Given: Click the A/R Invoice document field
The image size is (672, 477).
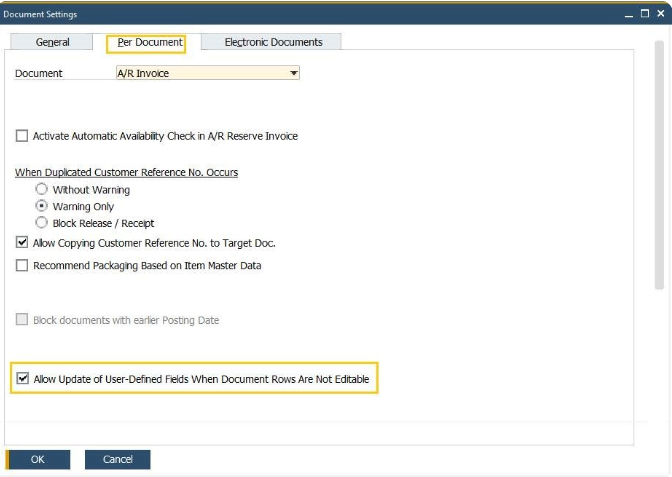Looking at the screenshot, I should pos(200,73).
